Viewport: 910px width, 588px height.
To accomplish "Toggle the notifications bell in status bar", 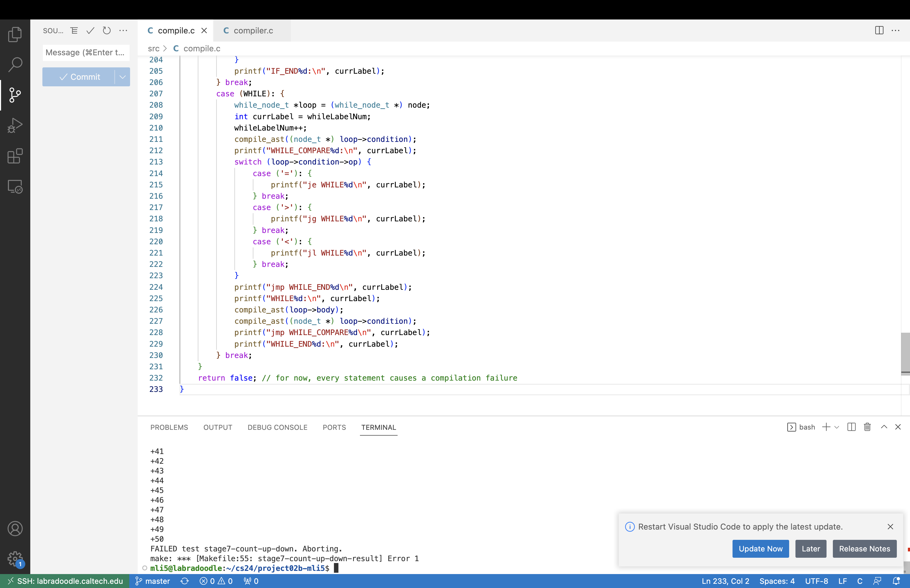I will click(896, 581).
